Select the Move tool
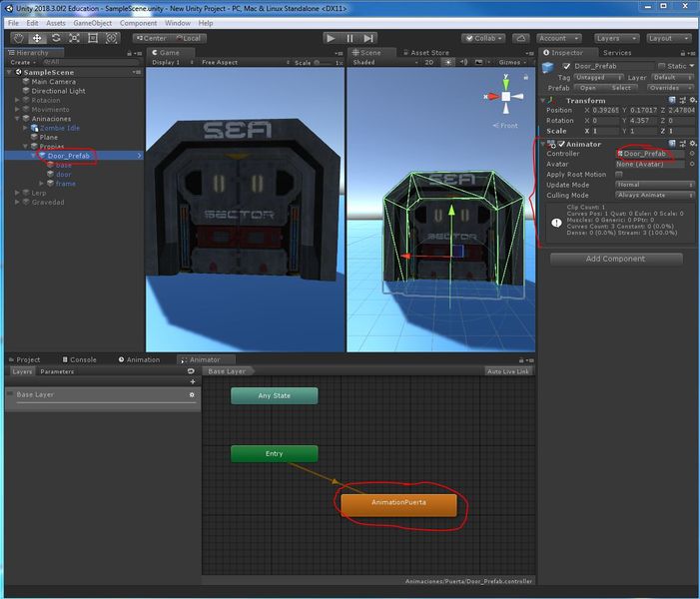The width and height of the screenshot is (700, 599). (x=37, y=38)
